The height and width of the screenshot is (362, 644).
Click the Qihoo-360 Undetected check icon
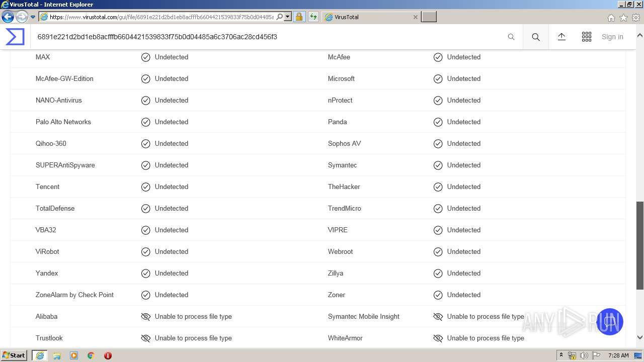tap(145, 143)
